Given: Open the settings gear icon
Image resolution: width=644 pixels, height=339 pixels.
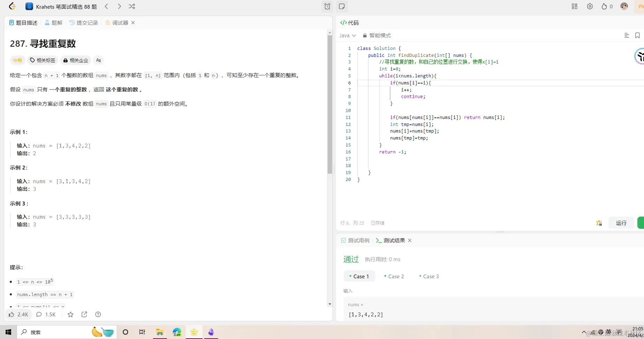Looking at the screenshot, I should tap(590, 6).
